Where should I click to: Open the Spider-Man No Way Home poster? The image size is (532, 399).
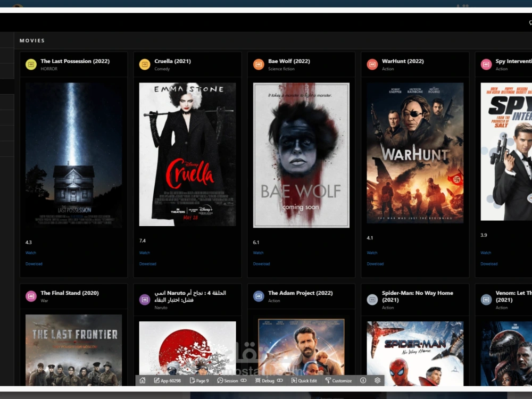point(415,354)
